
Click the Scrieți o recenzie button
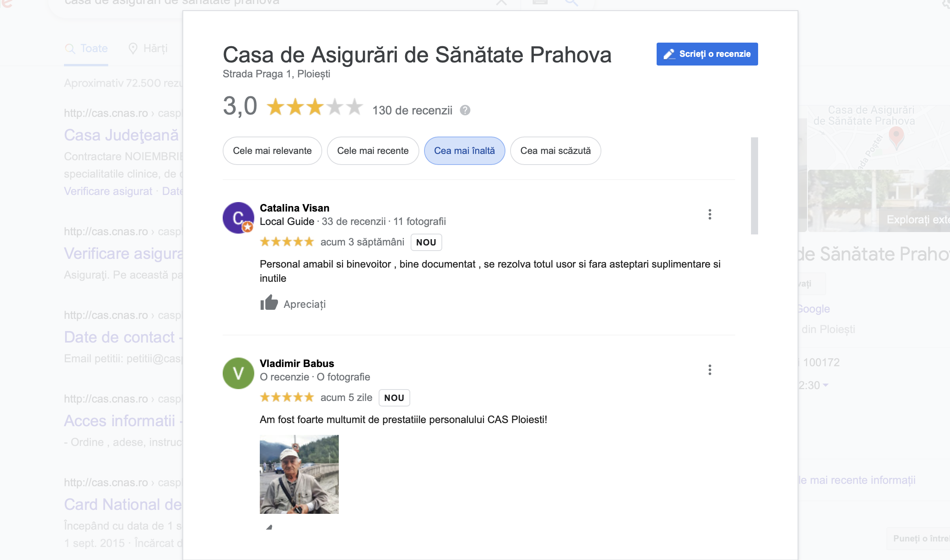click(x=707, y=54)
